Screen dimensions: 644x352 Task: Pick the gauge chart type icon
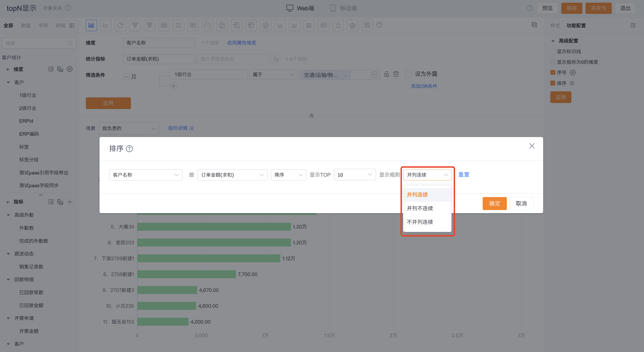tap(207, 25)
